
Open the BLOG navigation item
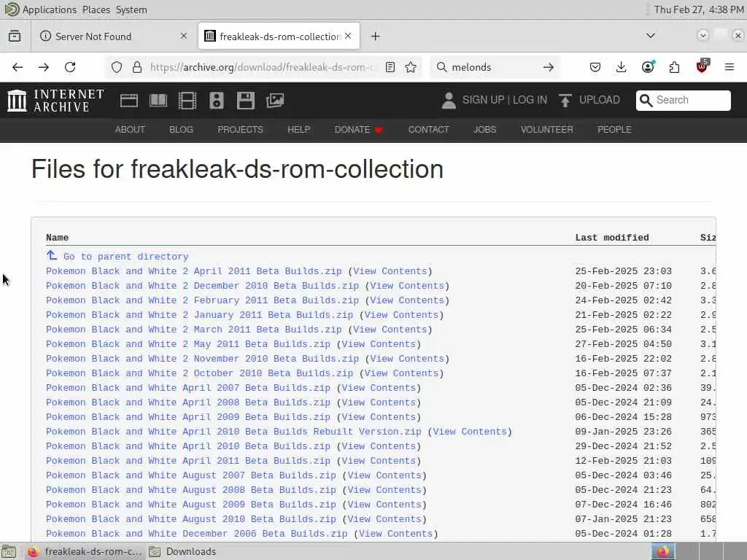click(x=181, y=130)
